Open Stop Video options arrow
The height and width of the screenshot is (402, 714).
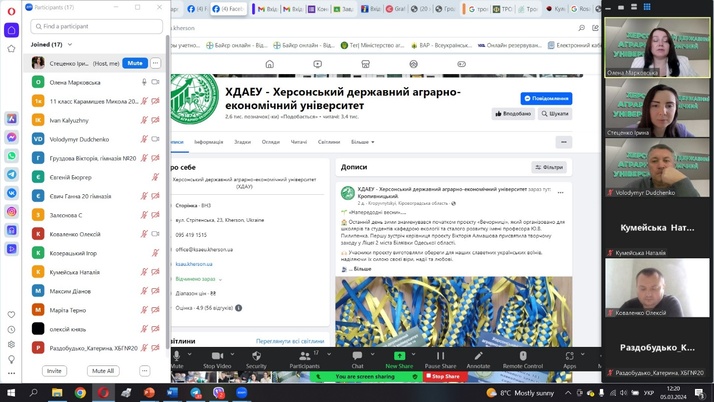[232, 354]
